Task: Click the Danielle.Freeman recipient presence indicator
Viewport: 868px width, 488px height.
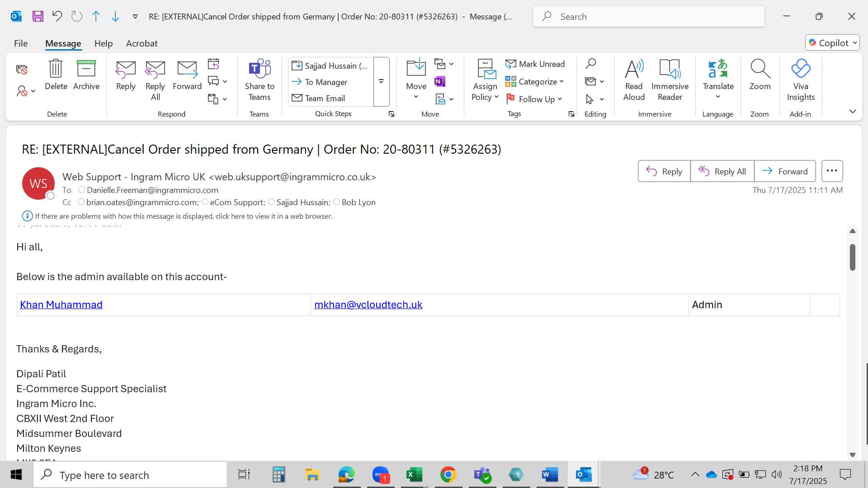Action: click(81, 190)
